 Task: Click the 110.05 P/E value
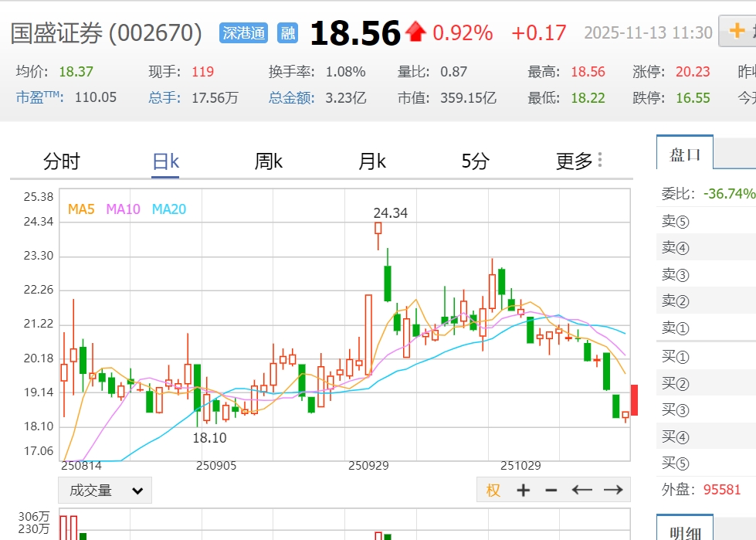(x=96, y=97)
